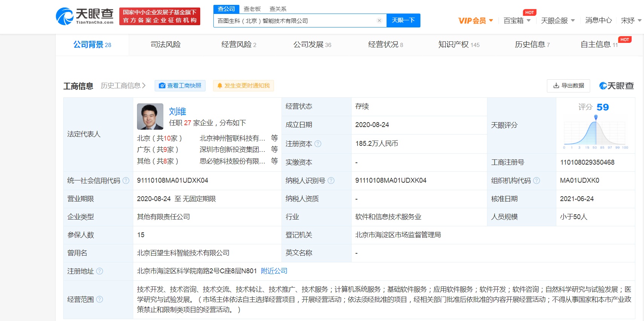Switch to 查老板 search tab
This screenshot has height=321, width=644.
click(252, 9)
